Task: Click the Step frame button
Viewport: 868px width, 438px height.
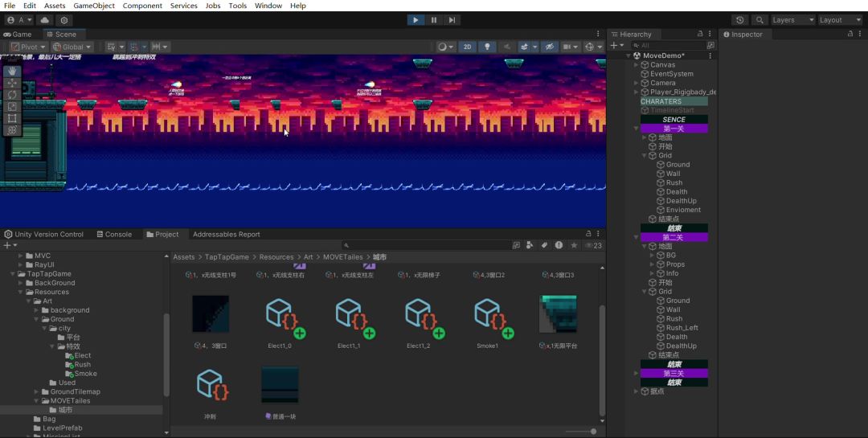Action: 452,20
